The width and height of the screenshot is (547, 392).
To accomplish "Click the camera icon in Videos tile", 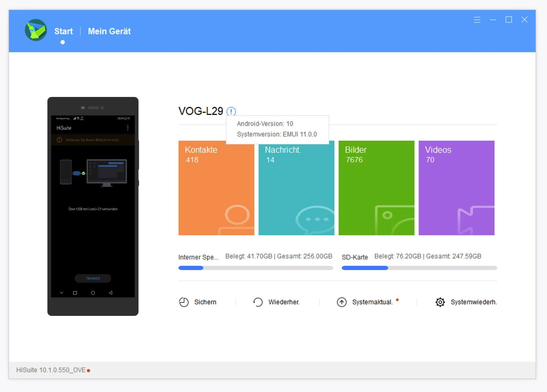I will point(476,220).
